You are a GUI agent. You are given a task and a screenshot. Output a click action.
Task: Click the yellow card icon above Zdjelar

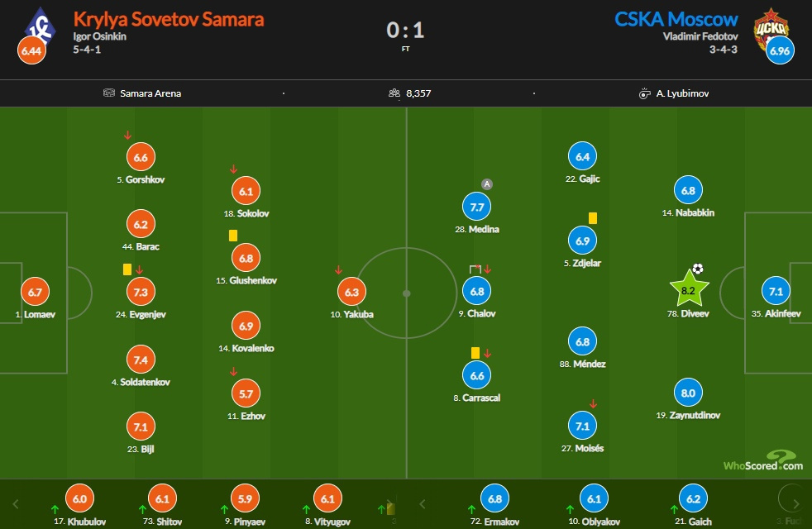click(x=593, y=218)
